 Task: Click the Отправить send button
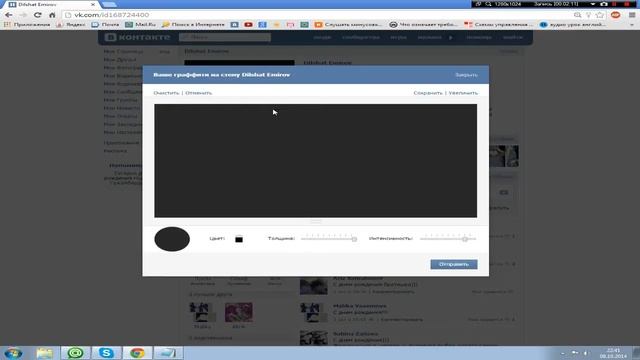click(453, 264)
